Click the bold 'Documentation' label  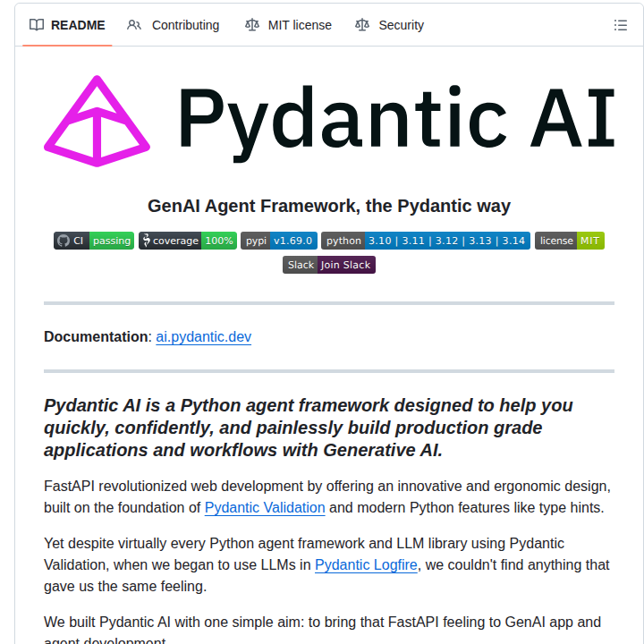pos(96,337)
